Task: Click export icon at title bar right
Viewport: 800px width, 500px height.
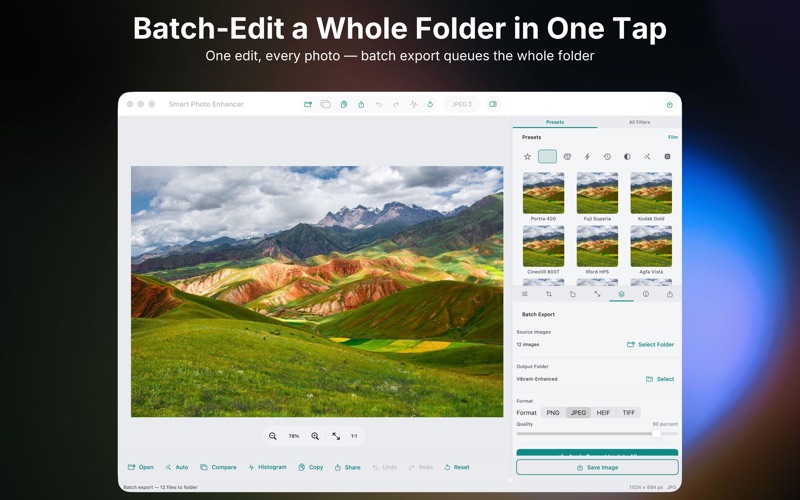Action: pyautogui.click(x=669, y=105)
